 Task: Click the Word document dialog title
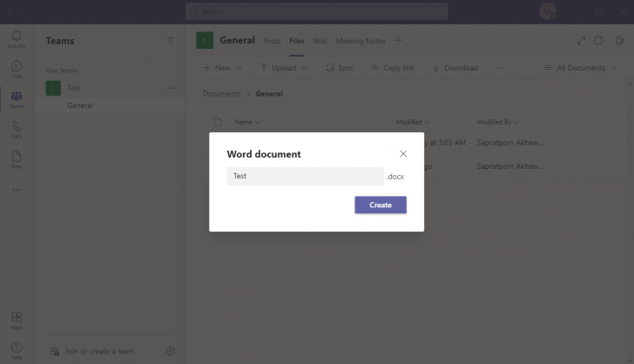click(264, 154)
